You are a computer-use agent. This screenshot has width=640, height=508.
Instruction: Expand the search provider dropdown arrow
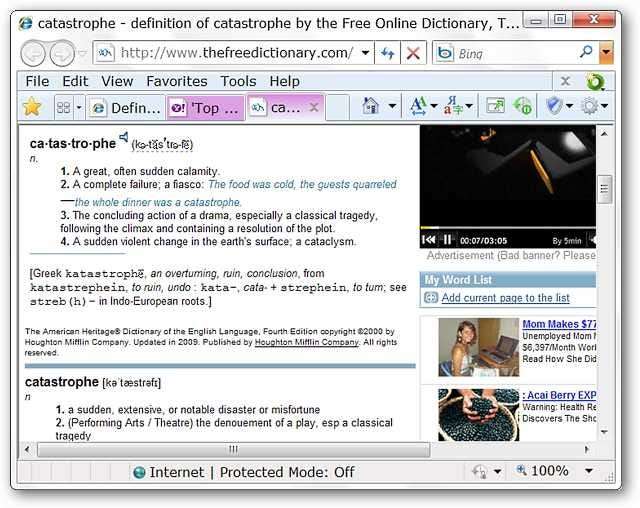[606, 53]
